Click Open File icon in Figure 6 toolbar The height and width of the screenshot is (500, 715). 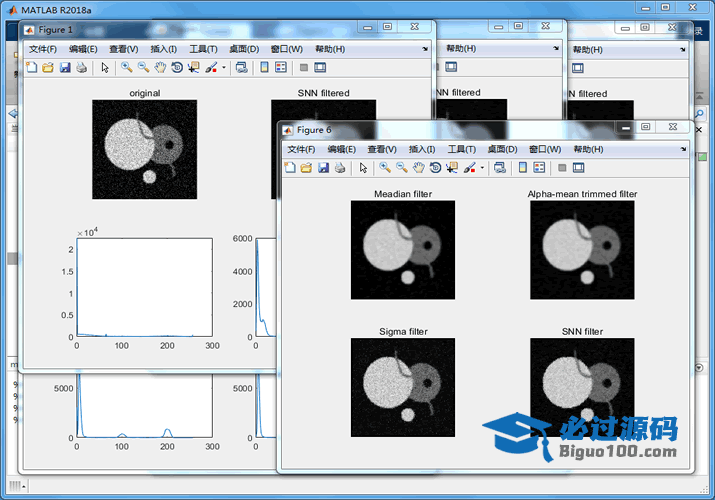[x=306, y=168]
